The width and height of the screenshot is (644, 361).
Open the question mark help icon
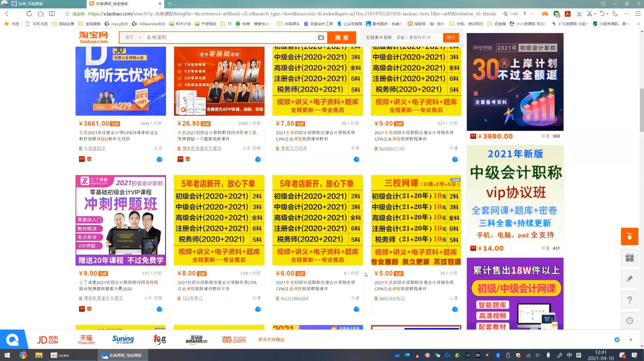coord(629,300)
